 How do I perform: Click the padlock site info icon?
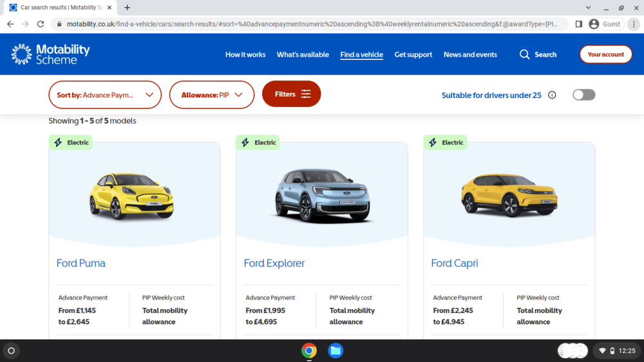59,24
